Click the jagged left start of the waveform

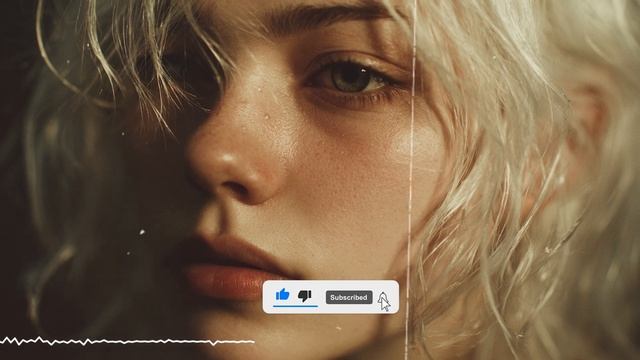[24, 341]
